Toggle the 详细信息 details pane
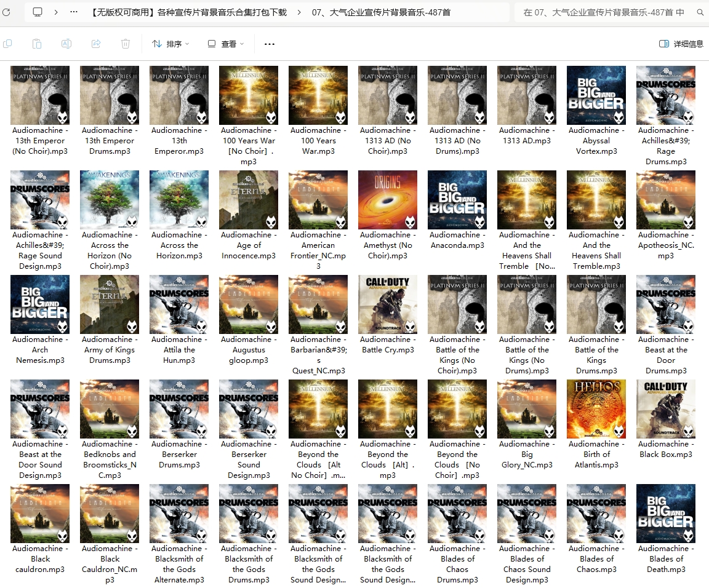The width and height of the screenshot is (709, 588). click(681, 44)
